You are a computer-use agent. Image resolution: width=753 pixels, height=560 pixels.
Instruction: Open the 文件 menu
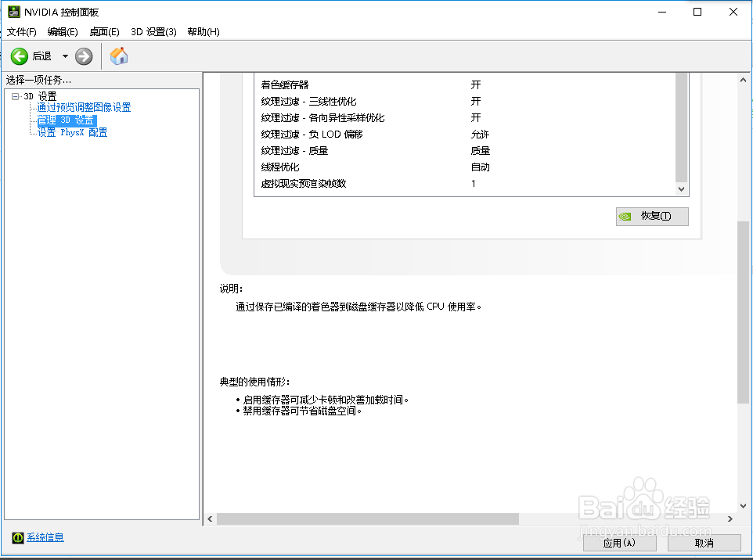point(20,32)
